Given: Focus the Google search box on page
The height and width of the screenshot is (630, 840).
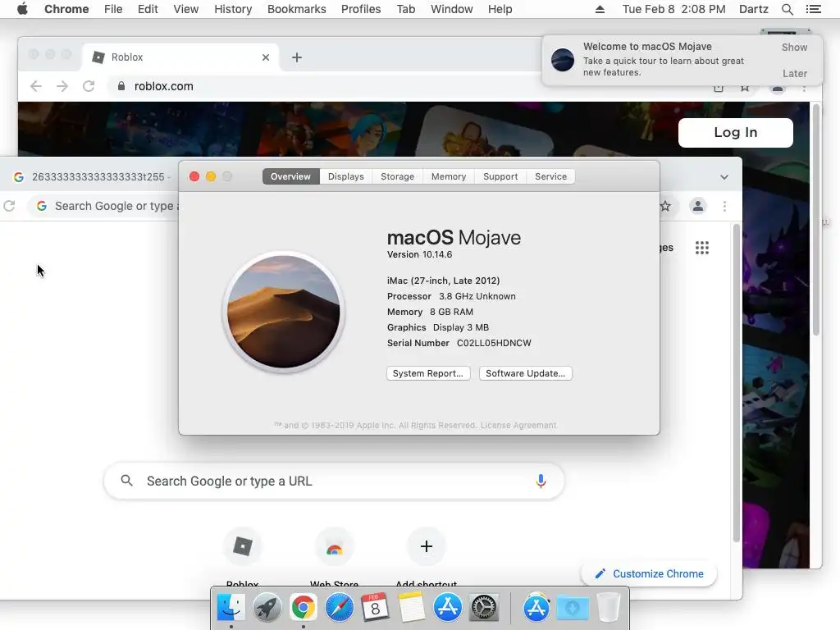Looking at the screenshot, I should 334,481.
